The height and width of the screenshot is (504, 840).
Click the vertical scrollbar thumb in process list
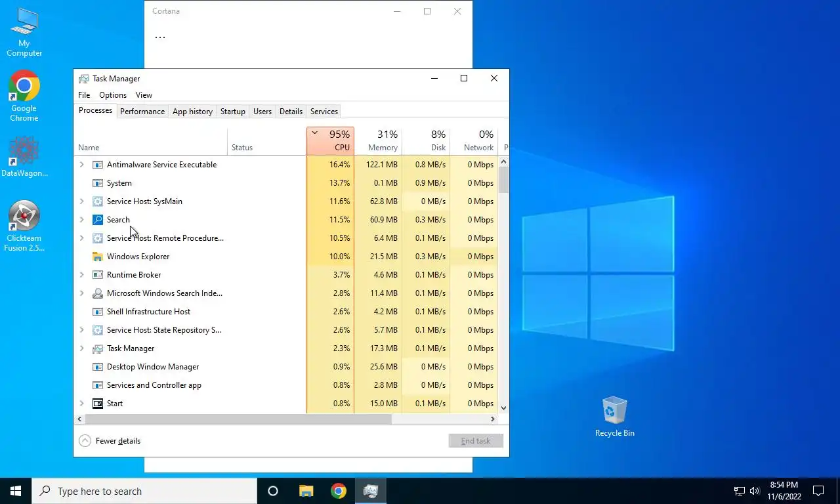click(x=503, y=180)
